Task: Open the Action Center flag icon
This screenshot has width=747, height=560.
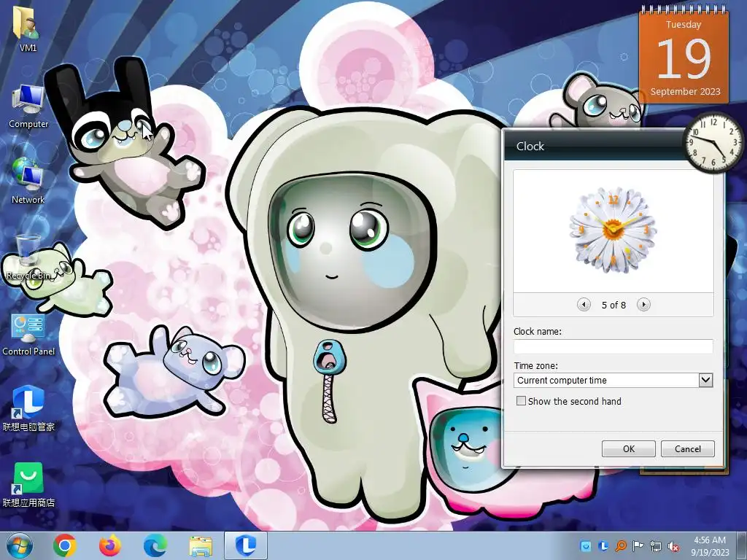Action: coord(638,546)
